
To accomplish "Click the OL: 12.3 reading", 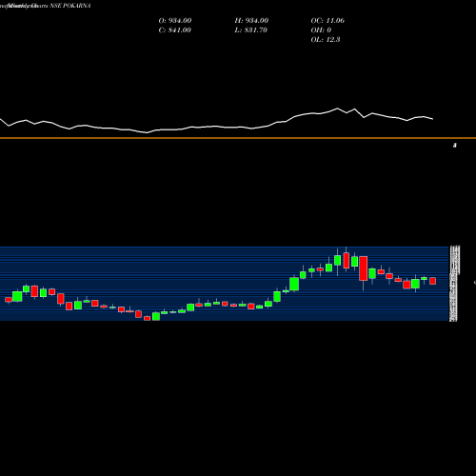I will click(326, 40).
